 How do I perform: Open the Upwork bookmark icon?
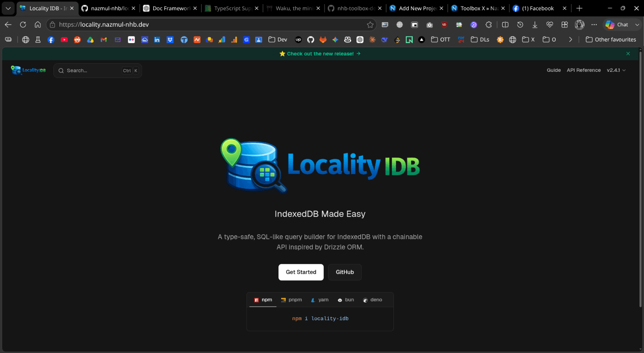click(x=299, y=40)
